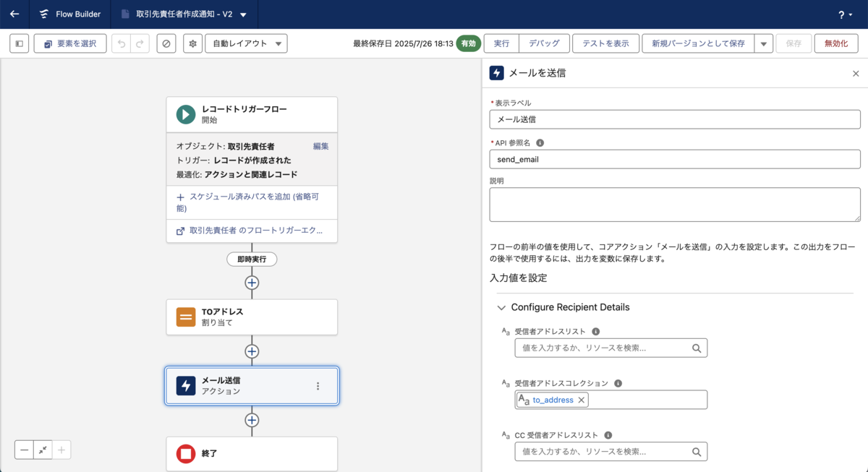This screenshot has height=472, width=868.
Task: Click the to_address resource pill
Action: pyautogui.click(x=553, y=400)
